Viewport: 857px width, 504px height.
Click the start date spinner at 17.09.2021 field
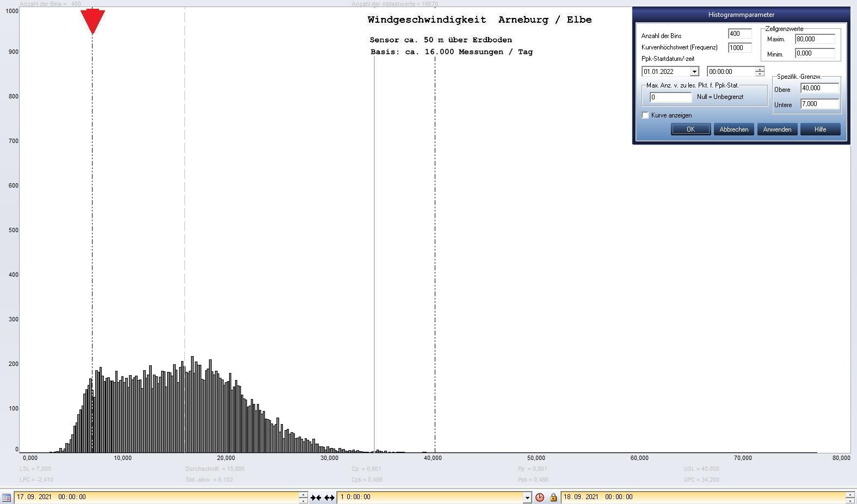click(x=303, y=497)
